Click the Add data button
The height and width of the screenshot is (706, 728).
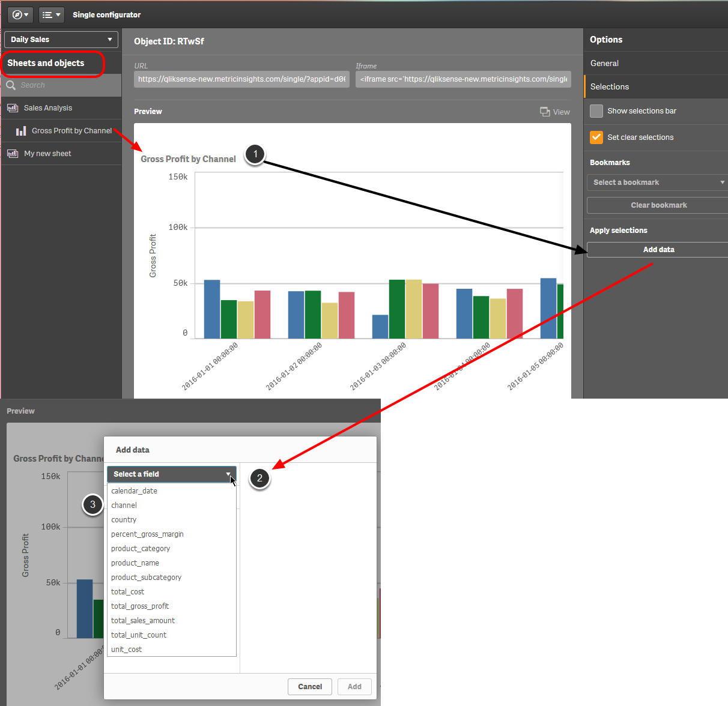[657, 250]
